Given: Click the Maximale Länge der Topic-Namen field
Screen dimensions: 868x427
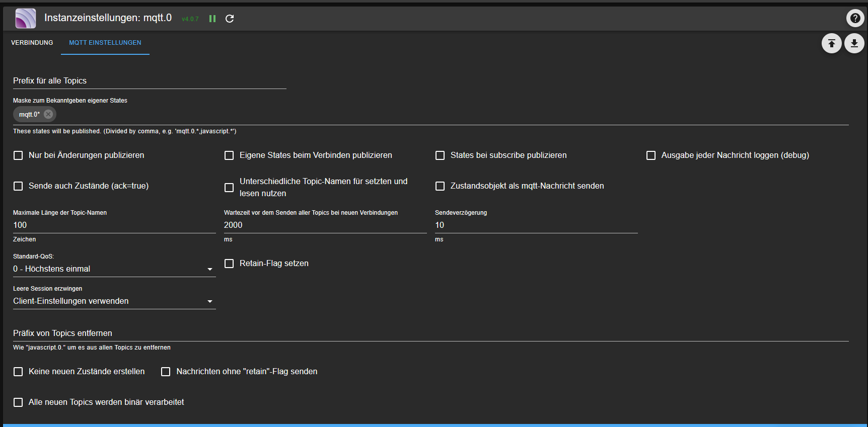Looking at the screenshot, I should [x=114, y=225].
